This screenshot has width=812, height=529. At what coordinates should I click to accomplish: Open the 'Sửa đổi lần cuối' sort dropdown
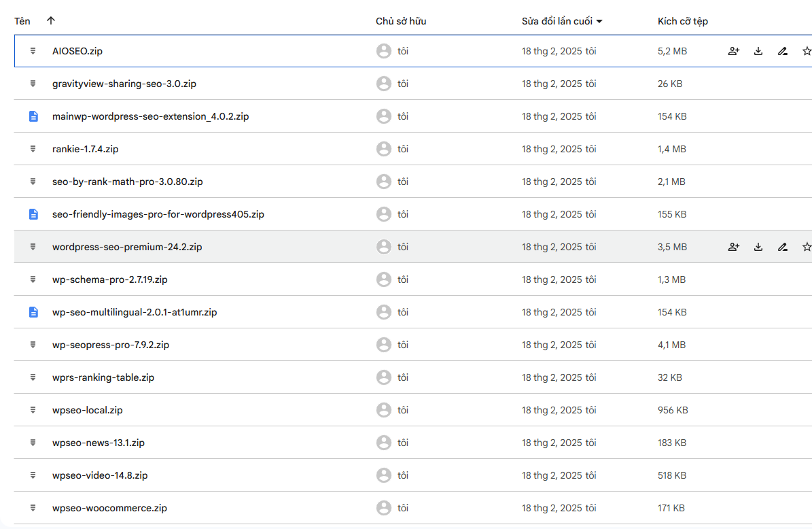(x=599, y=21)
